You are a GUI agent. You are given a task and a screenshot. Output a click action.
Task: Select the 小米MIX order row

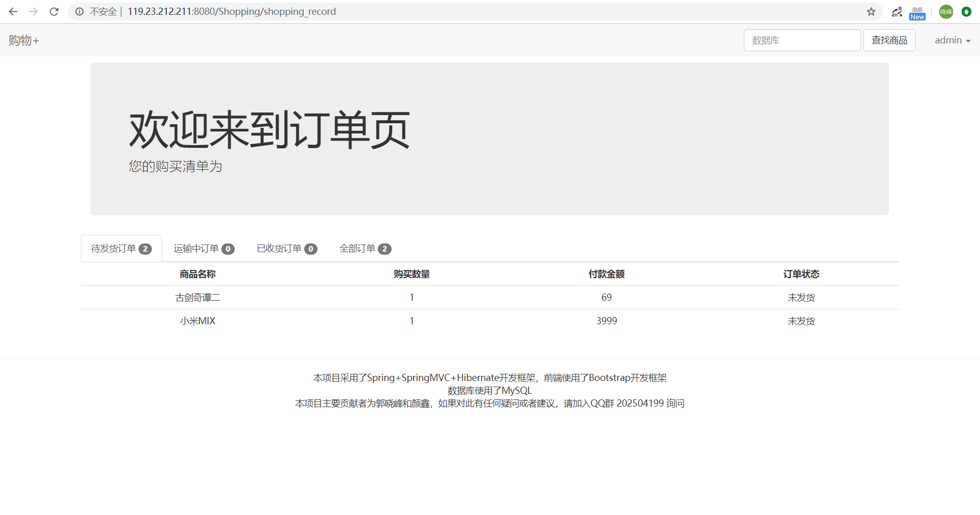point(197,321)
